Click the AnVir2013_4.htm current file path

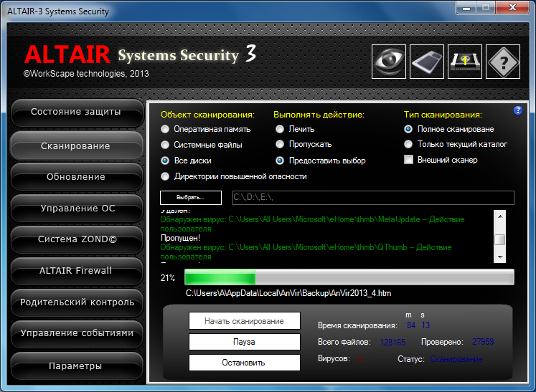pyautogui.click(x=288, y=293)
